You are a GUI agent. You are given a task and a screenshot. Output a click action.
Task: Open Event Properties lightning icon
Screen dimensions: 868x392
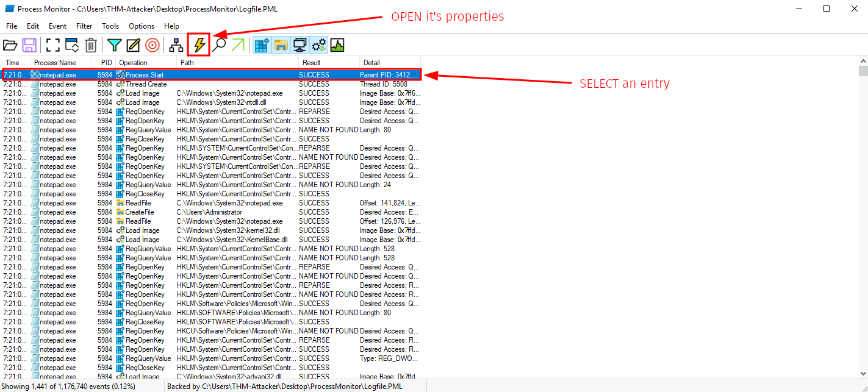[x=199, y=45]
